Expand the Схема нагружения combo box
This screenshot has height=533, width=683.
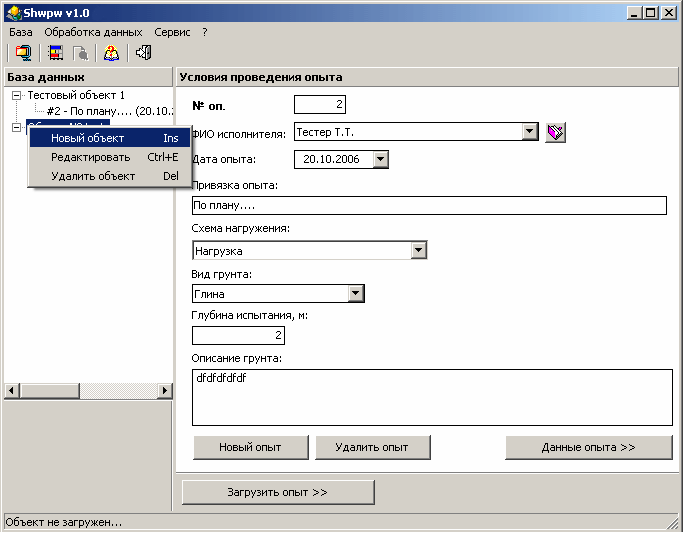[x=419, y=251]
